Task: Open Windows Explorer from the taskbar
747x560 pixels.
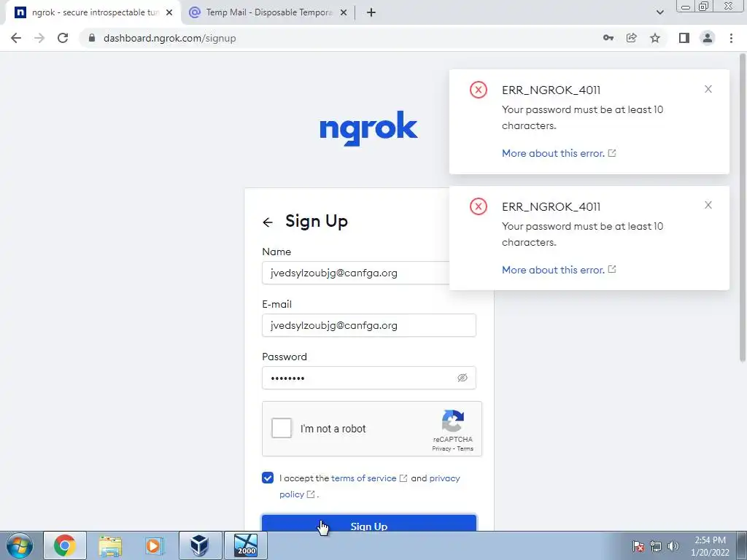Action: [x=111, y=545]
